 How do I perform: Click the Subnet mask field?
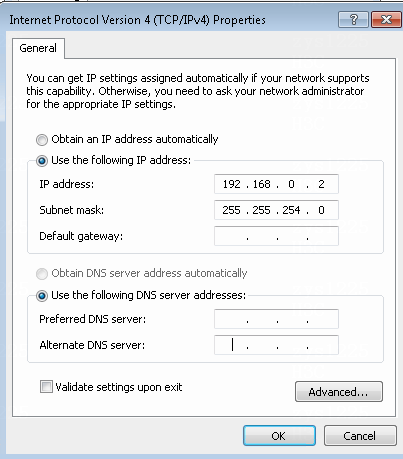coord(276,210)
